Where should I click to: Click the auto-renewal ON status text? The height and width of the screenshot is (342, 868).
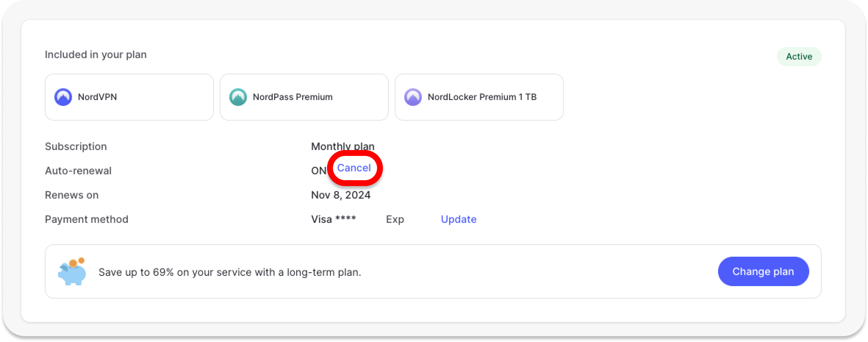coord(319,171)
